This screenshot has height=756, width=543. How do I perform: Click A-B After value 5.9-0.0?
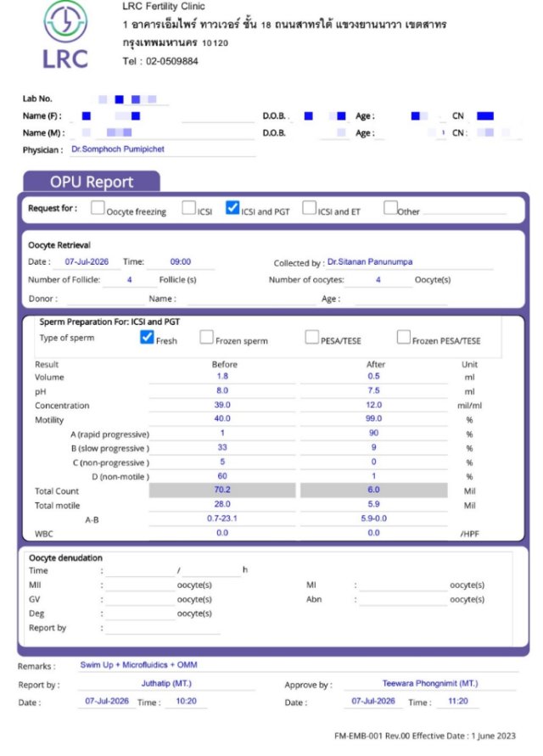pyautogui.click(x=373, y=518)
